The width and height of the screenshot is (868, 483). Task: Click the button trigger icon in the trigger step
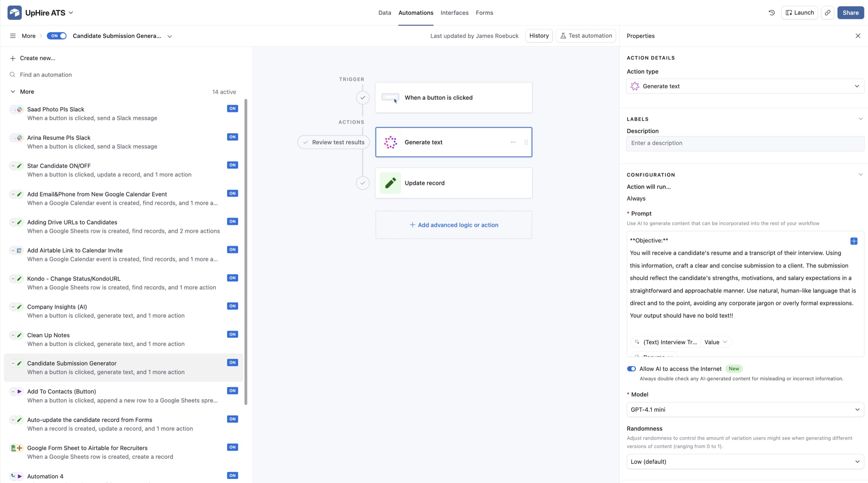(x=390, y=98)
